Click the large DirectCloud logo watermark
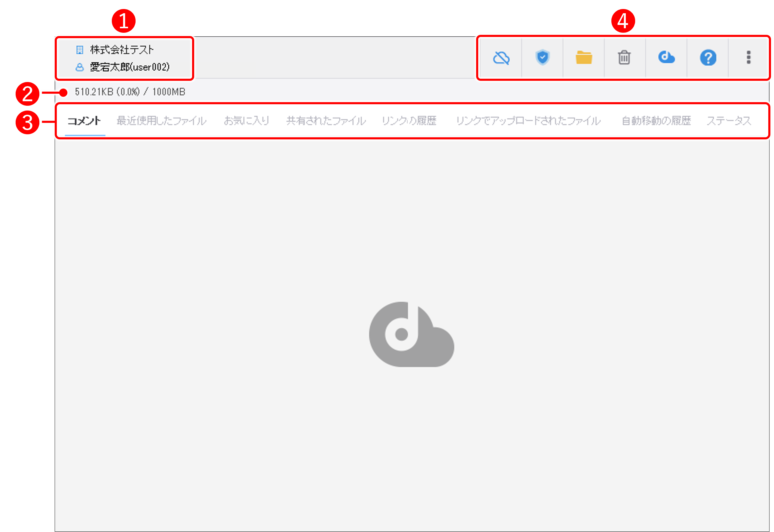 pyautogui.click(x=412, y=333)
